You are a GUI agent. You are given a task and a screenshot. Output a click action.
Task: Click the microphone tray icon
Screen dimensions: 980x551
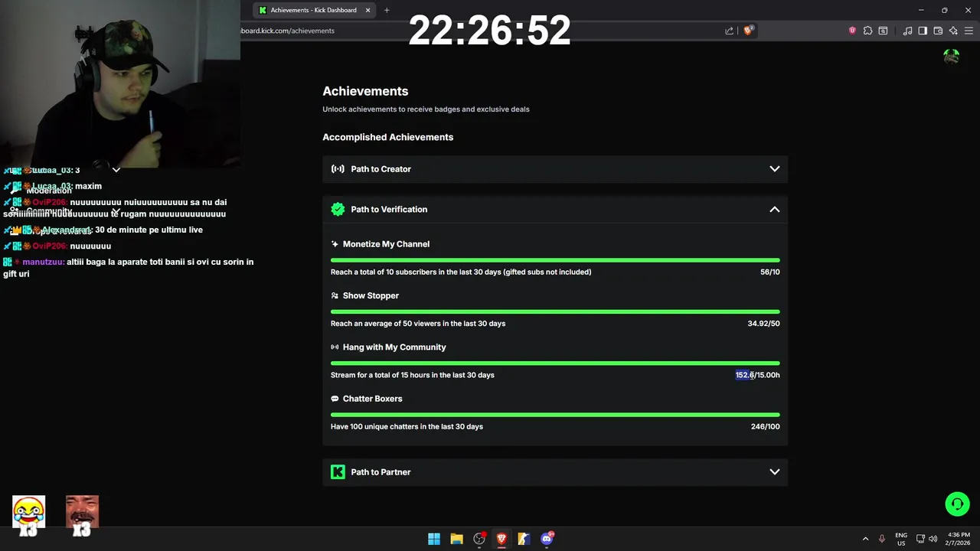(x=882, y=539)
